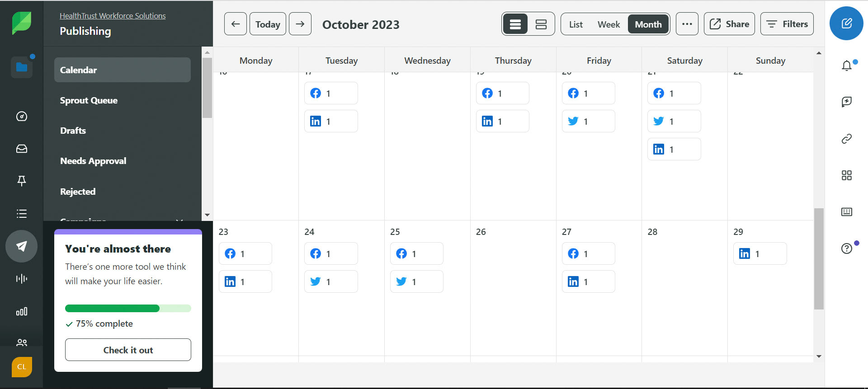This screenshot has height=389, width=868.
Task: Open the Compose new post button
Action: (x=846, y=23)
